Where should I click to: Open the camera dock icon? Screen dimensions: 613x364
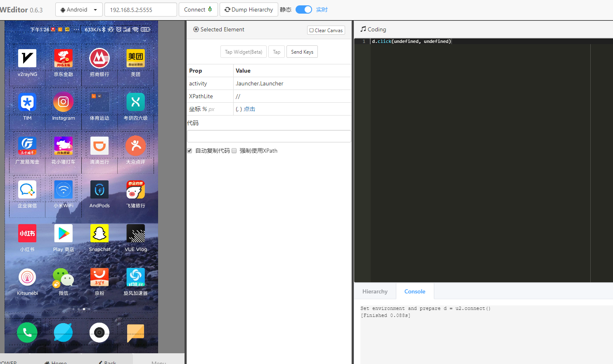pos(99,332)
